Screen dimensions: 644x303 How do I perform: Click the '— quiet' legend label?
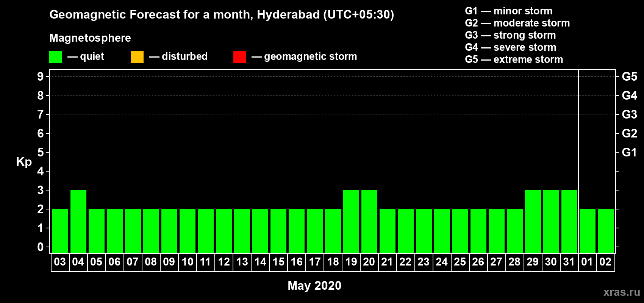pos(86,56)
